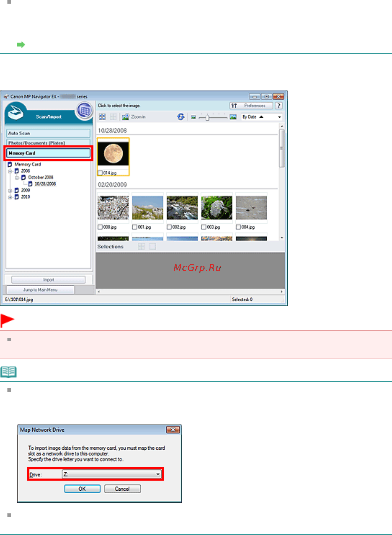
Task: Click the thumbnail pane scroll down arrow
Action: (x=282, y=238)
